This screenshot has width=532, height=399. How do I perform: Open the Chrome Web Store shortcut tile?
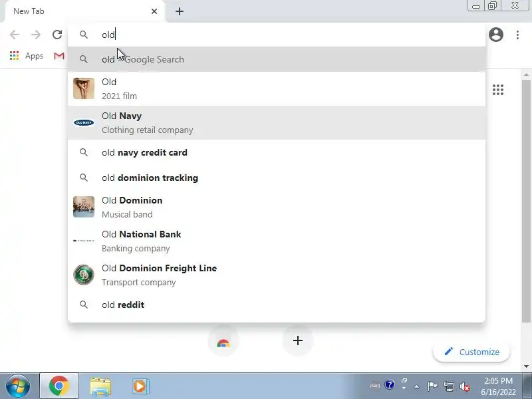coord(223,341)
